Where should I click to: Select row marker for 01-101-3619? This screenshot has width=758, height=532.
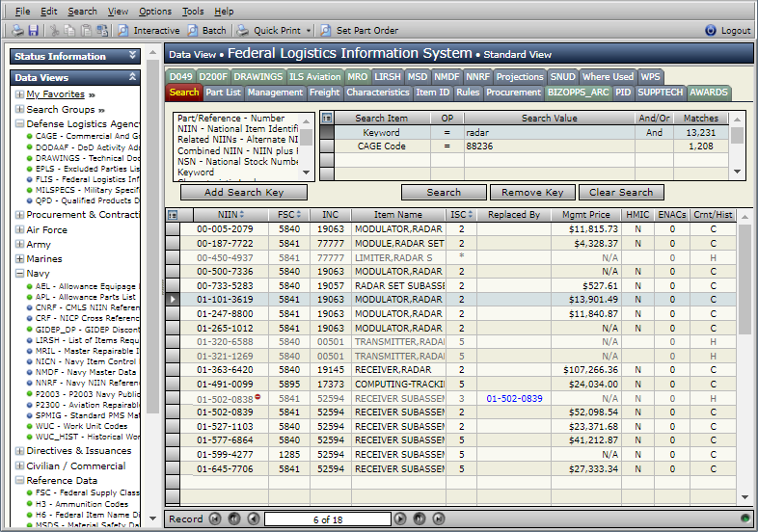click(173, 300)
